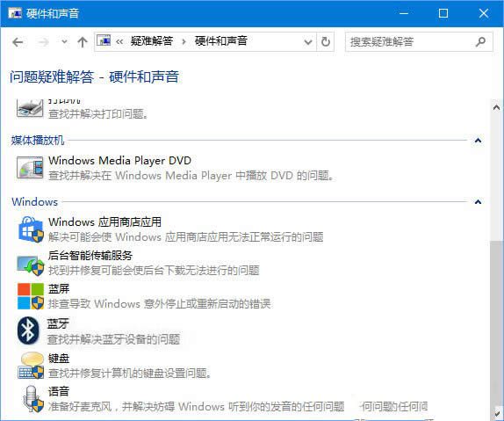Expand the address bar history dropdown

(308, 42)
